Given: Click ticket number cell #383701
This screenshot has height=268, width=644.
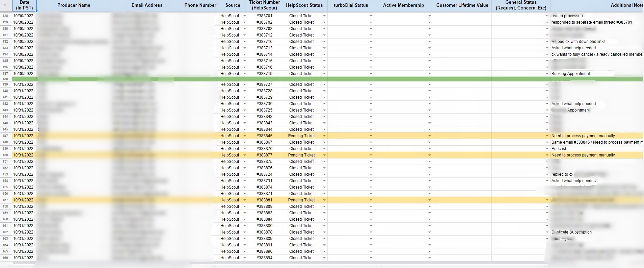Looking at the screenshot, I should click(264, 16).
